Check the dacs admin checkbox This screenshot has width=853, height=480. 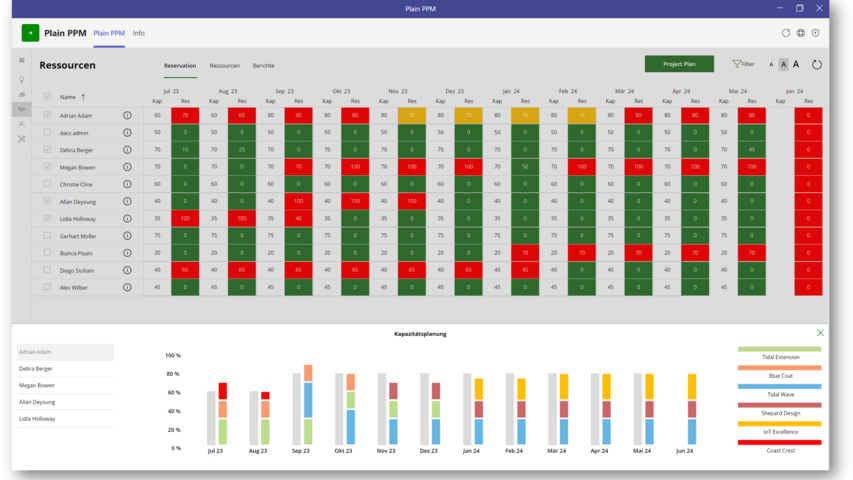coord(47,132)
